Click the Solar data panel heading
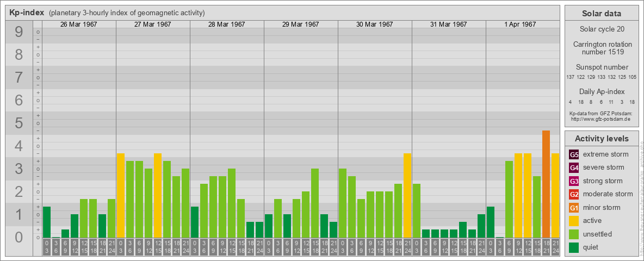 pos(602,14)
